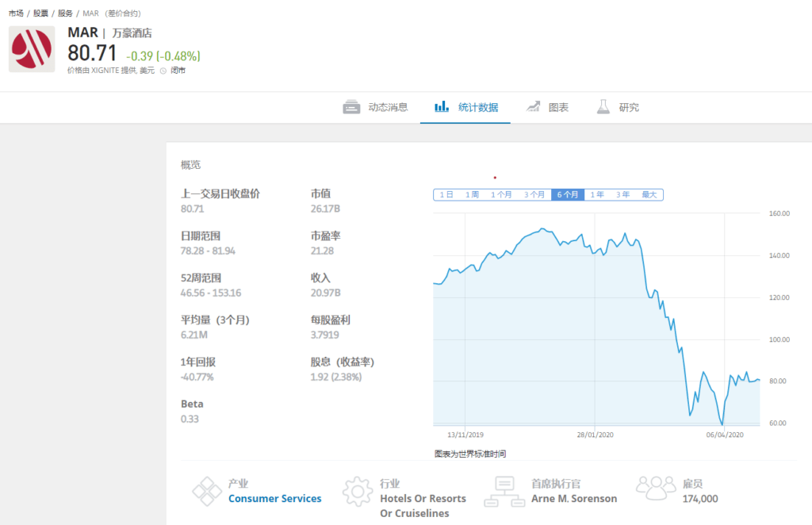Viewport: 812px width, 525px height.
Task: Click the 概览 section heading
Action: pos(190,165)
